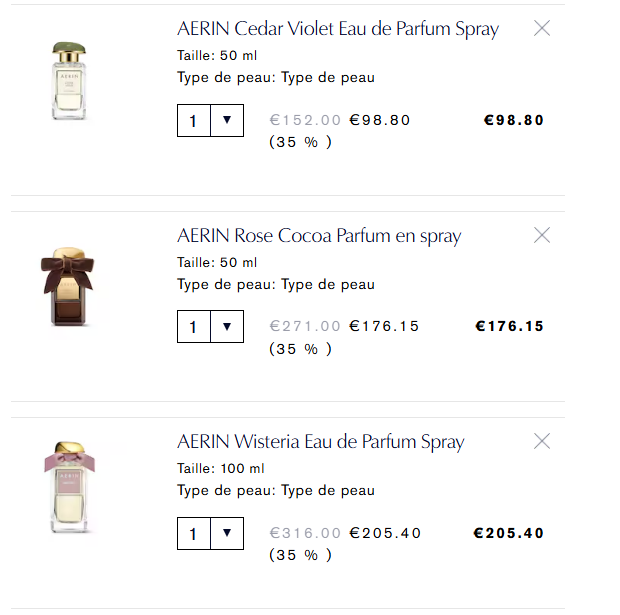Image resolution: width=620 pixels, height=615 pixels.
Task: Open quantity dropdown for Wisteria perfume
Action: pyautogui.click(x=210, y=533)
